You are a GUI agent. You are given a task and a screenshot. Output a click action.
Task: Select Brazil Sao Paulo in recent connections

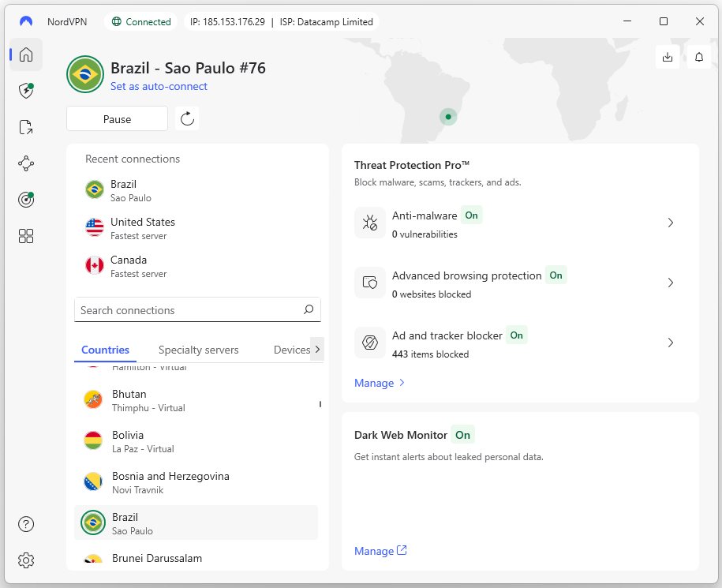(198, 190)
